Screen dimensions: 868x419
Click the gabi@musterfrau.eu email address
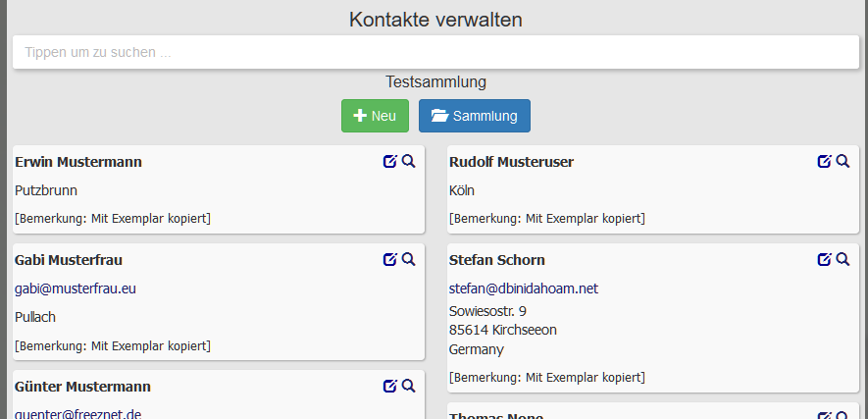click(x=75, y=289)
